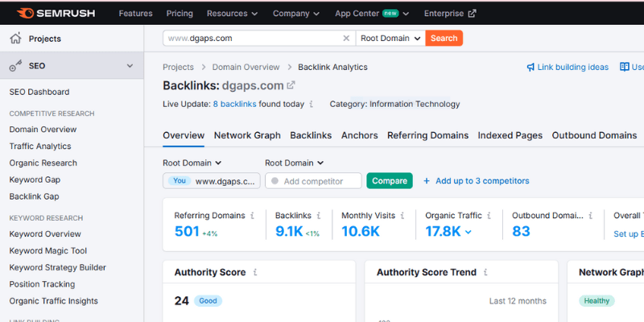This screenshot has width=644, height=322.
Task: Go to Domain Overview breadcrumb
Action: [x=246, y=68]
